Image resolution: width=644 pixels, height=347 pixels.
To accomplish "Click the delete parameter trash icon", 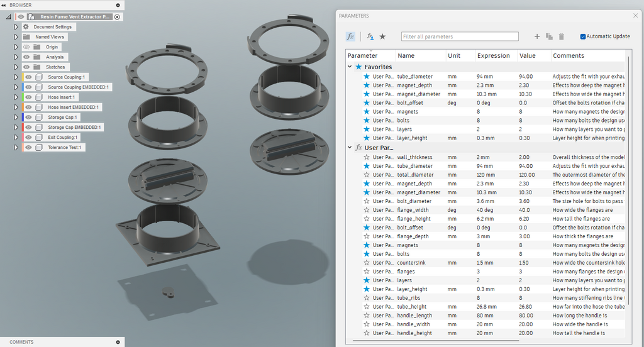I will coord(562,36).
